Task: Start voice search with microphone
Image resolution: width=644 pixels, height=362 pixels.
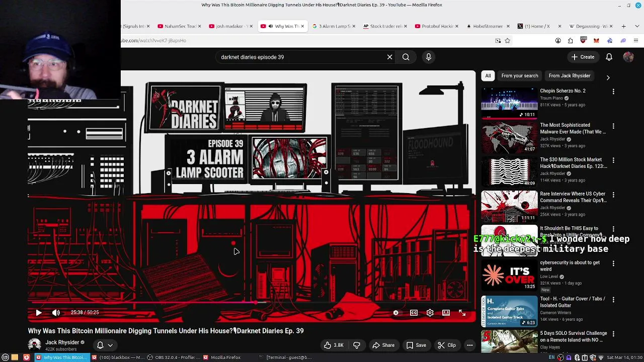Action: [x=429, y=57]
